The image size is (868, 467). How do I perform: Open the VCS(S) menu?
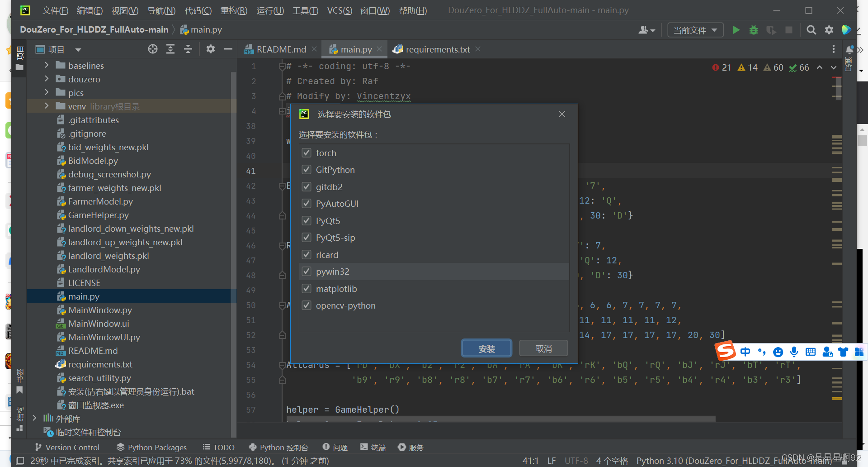coord(340,10)
